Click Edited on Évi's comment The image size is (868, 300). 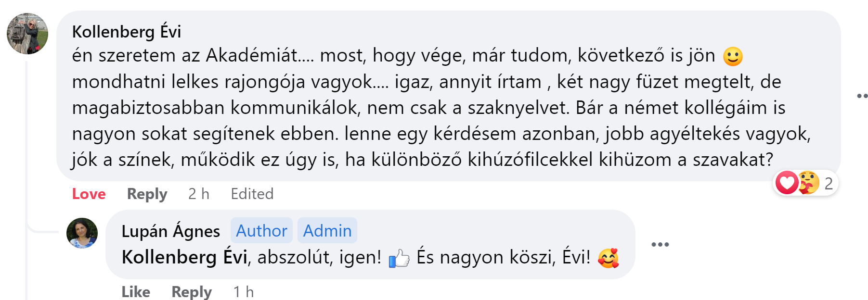(x=252, y=194)
